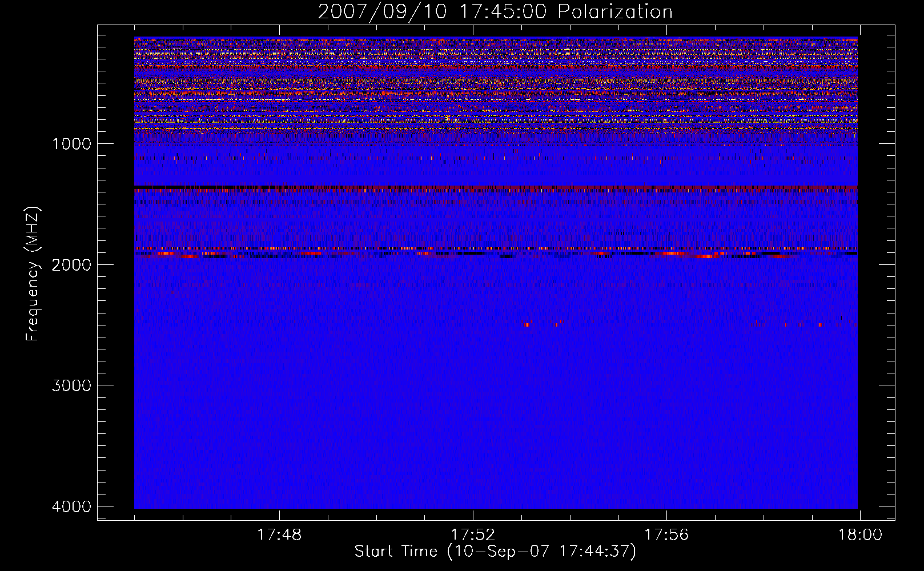The width and height of the screenshot is (924, 571).
Task: Select the Frequency (MHZ) axis label
Action: point(33,274)
